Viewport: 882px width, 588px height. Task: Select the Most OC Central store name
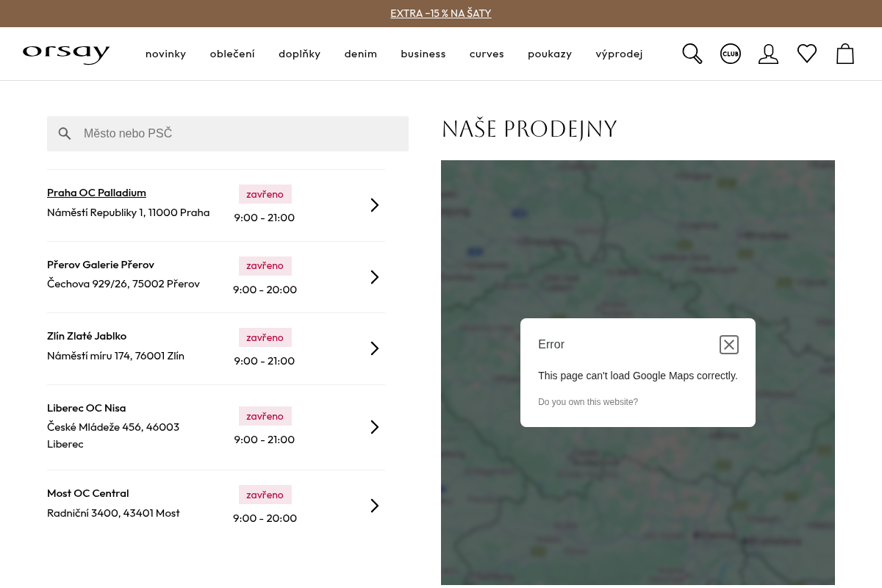pyautogui.click(x=87, y=493)
